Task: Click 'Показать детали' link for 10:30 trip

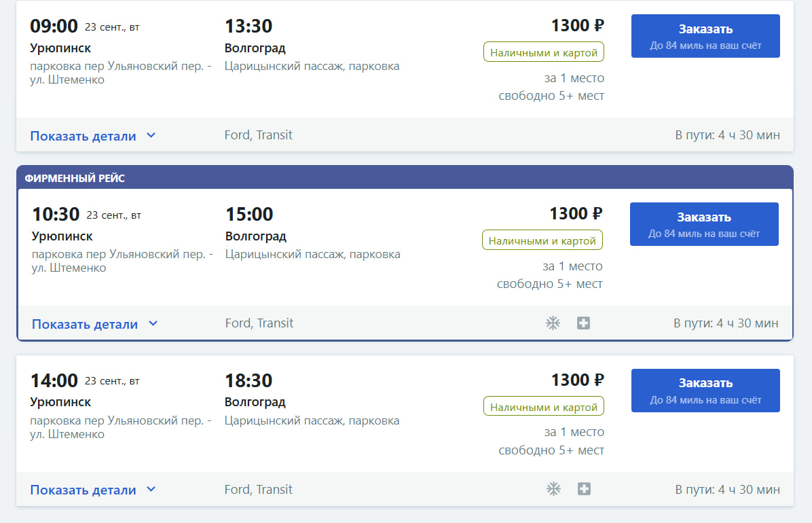Action: pyautogui.click(x=85, y=324)
